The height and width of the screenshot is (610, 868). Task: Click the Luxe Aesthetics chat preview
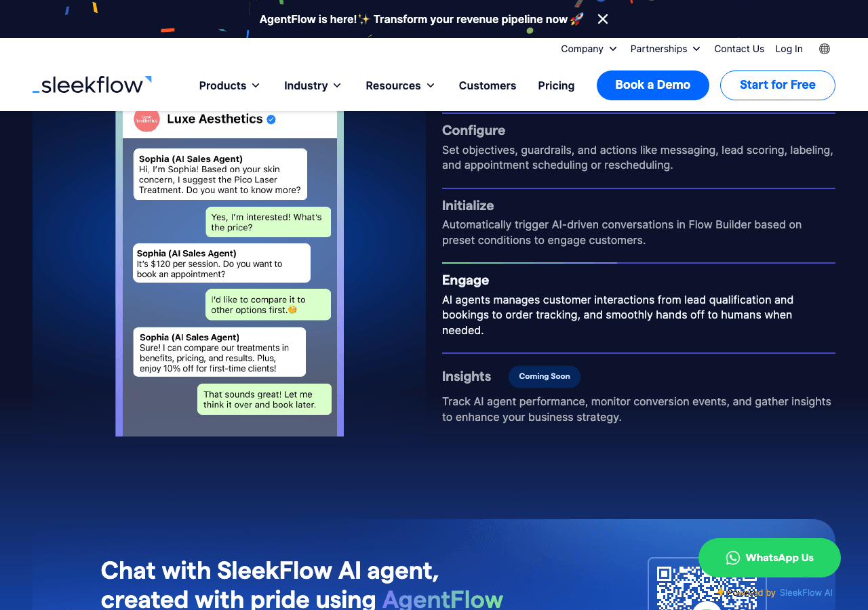(230, 273)
